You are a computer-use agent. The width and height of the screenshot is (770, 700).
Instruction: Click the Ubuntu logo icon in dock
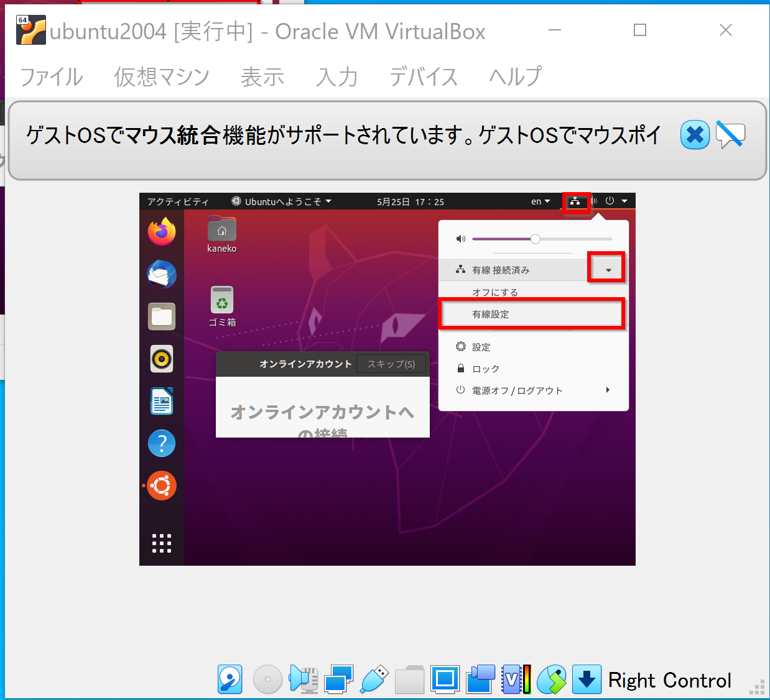(x=162, y=486)
